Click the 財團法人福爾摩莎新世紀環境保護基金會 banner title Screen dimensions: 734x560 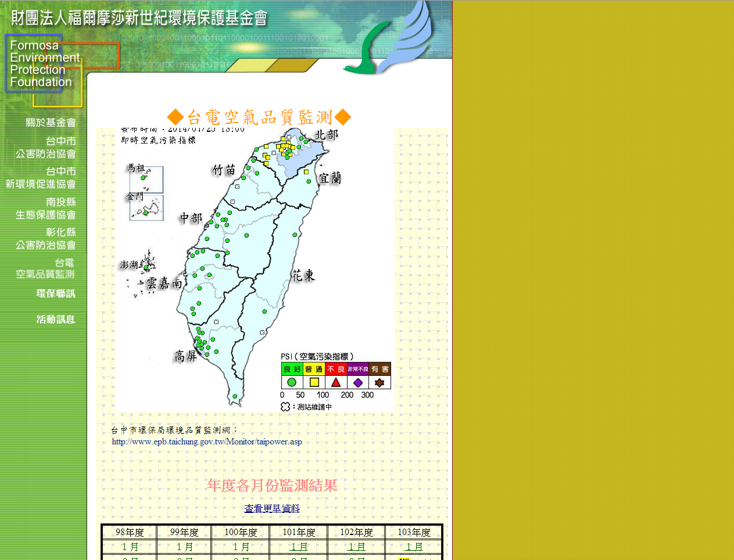point(139,18)
